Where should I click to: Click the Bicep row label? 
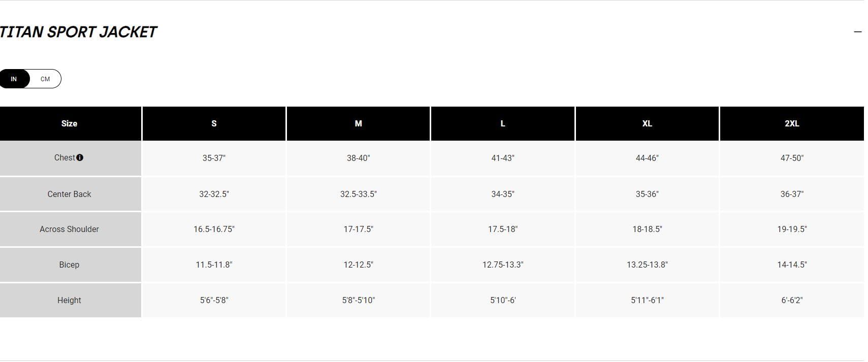pos(69,265)
